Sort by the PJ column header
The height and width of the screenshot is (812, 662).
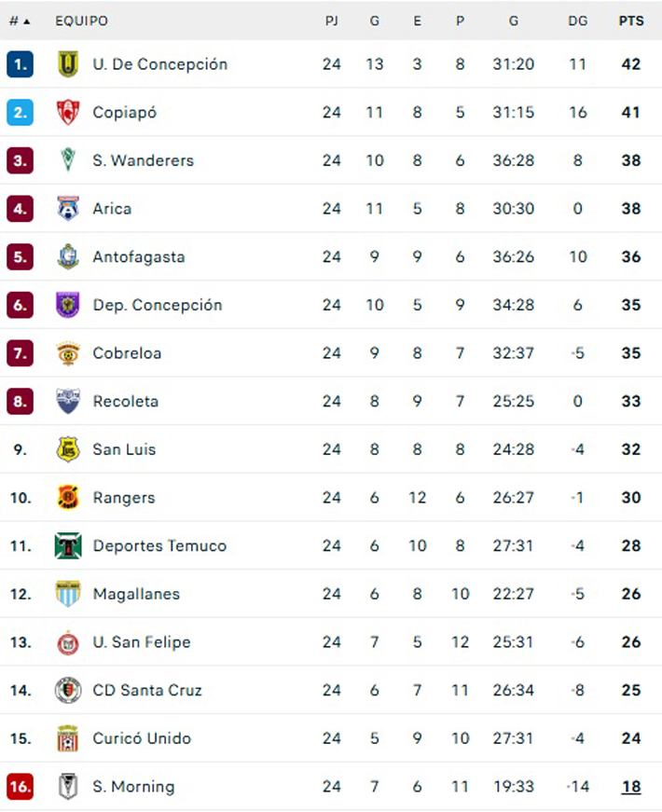(x=332, y=21)
